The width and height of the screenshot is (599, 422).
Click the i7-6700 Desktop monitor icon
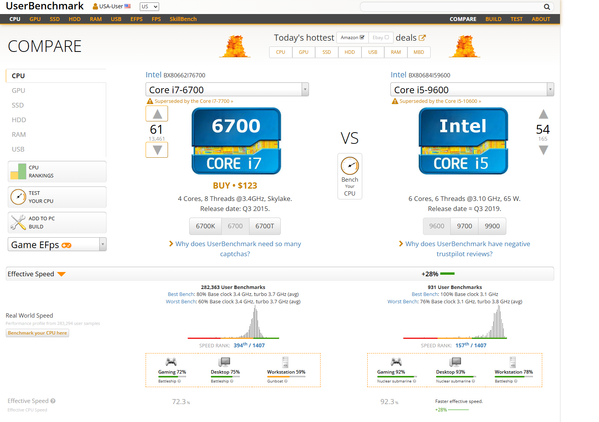224,362
